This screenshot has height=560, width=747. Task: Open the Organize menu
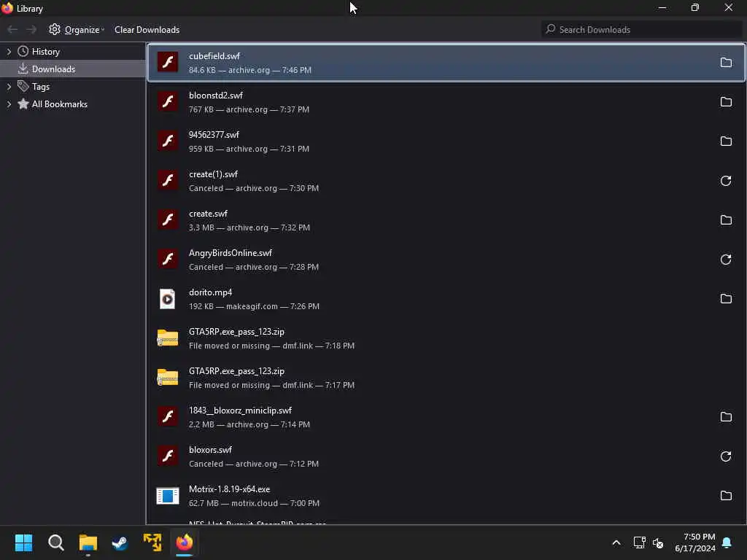click(76, 29)
